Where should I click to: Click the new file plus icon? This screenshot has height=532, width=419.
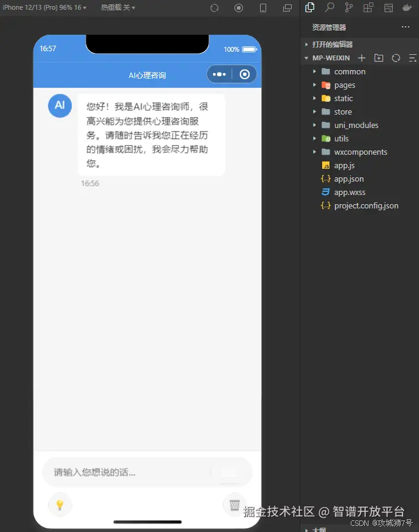[362, 58]
